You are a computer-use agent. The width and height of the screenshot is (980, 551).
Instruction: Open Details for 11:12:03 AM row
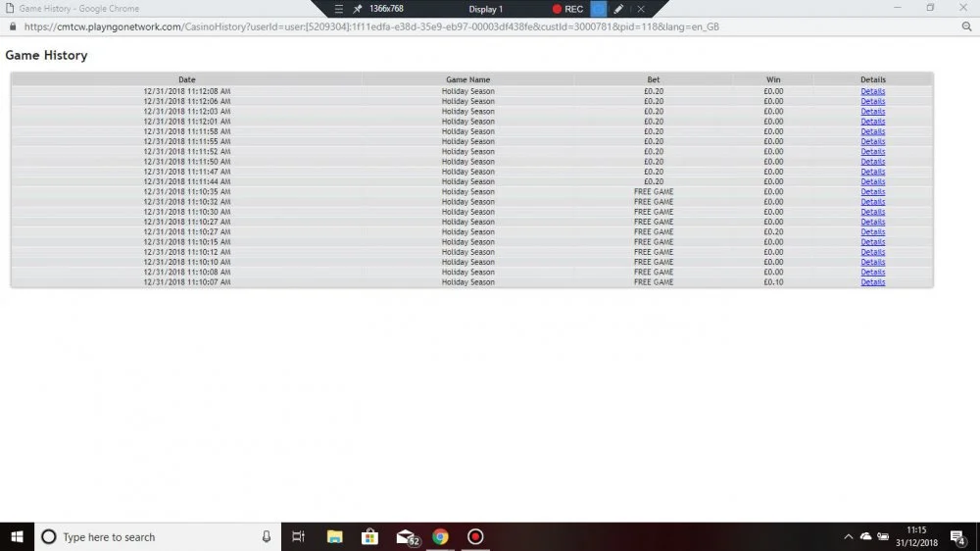(872, 112)
